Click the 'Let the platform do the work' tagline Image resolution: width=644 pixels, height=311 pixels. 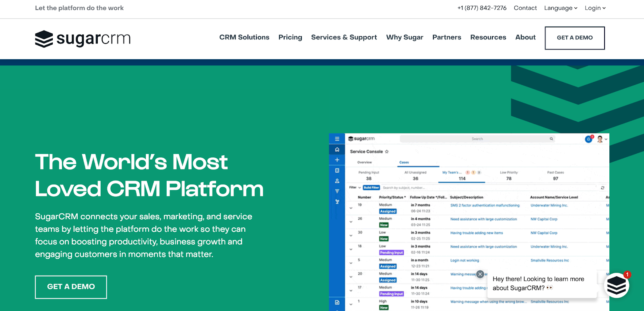tap(79, 8)
